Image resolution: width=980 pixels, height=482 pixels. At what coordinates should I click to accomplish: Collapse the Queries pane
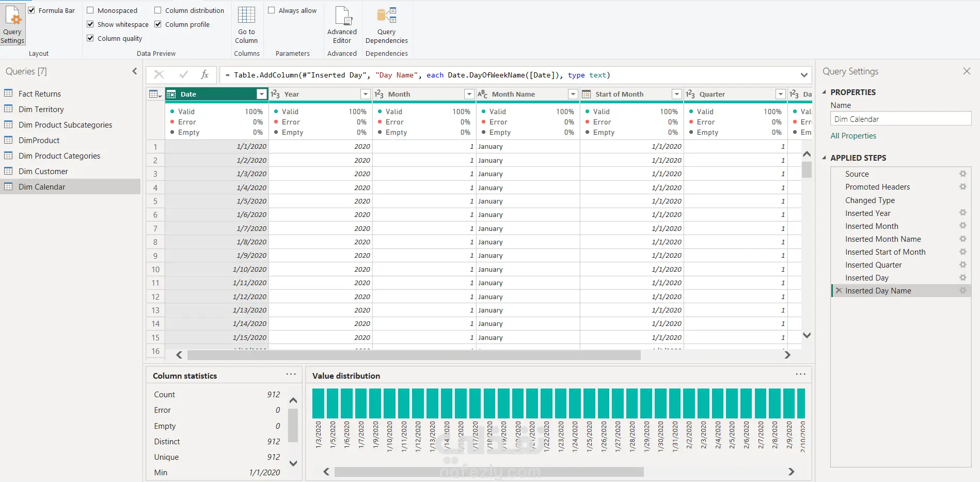135,71
